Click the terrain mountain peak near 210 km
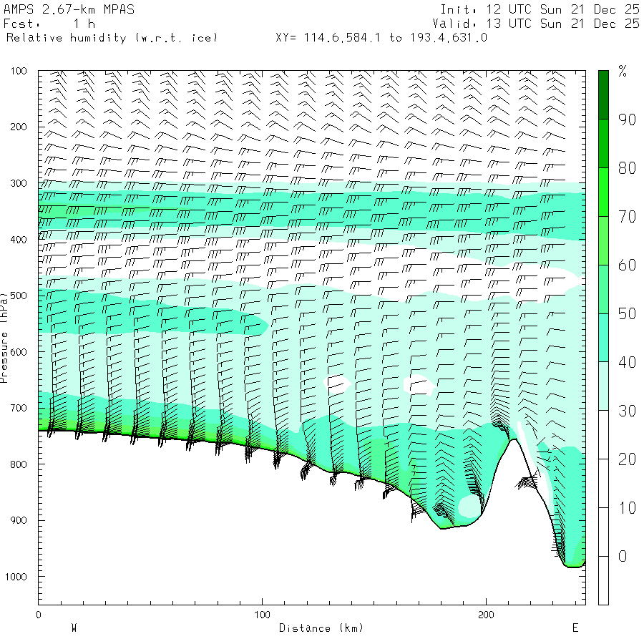The width and height of the screenshot is (644, 644). [x=513, y=440]
